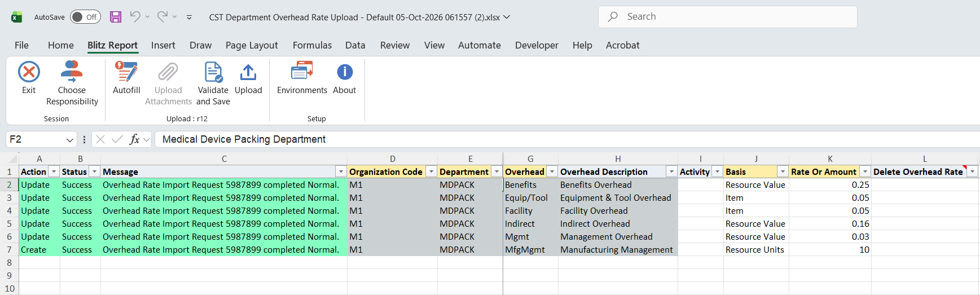This screenshot has height=295, width=980.
Task: Switch to the Developer tab
Action: pos(537,45)
